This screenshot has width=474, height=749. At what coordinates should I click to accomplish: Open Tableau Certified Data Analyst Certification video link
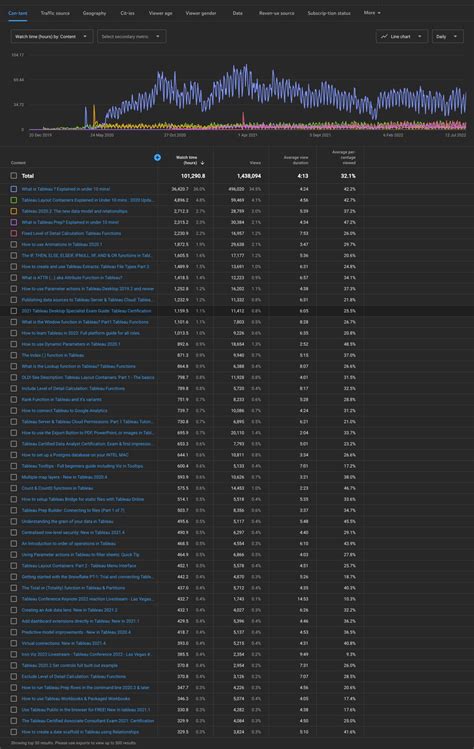(x=87, y=444)
